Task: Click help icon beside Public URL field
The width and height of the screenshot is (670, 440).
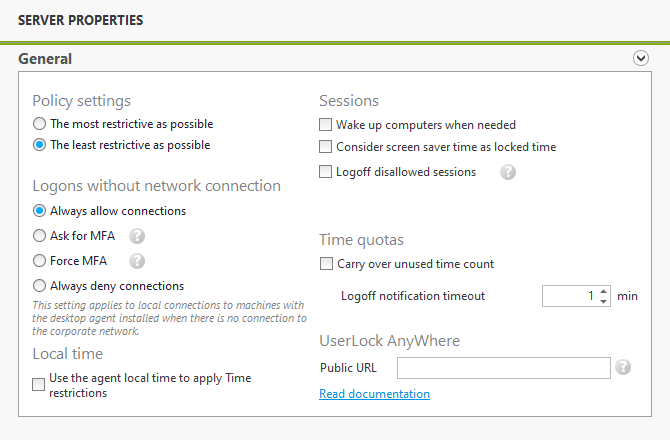Action: (x=623, y=367)
